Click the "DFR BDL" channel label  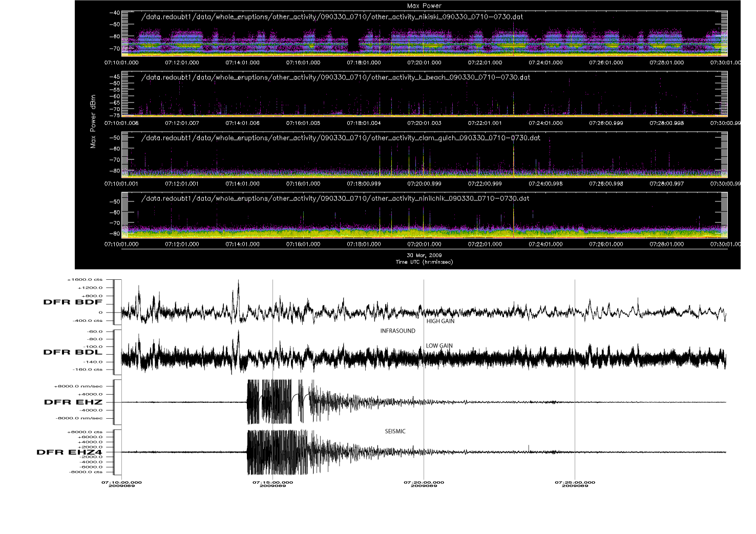[x=73, y=352]
